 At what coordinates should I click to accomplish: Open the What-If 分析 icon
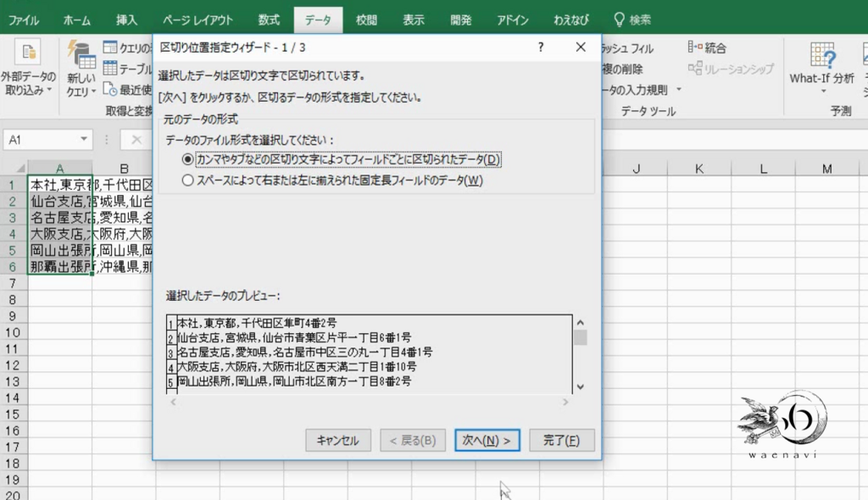tap(822, 56)
